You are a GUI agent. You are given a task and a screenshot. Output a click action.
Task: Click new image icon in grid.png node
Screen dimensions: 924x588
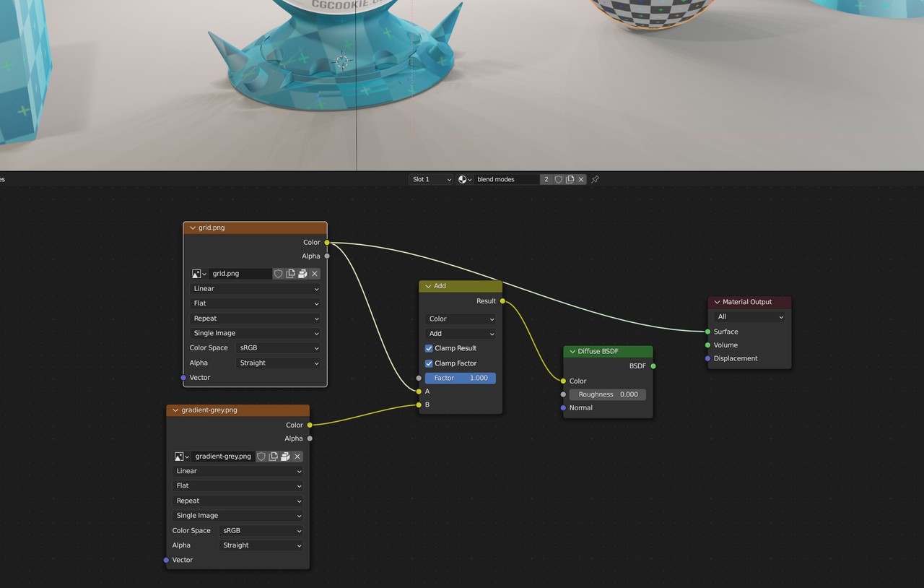291,274
